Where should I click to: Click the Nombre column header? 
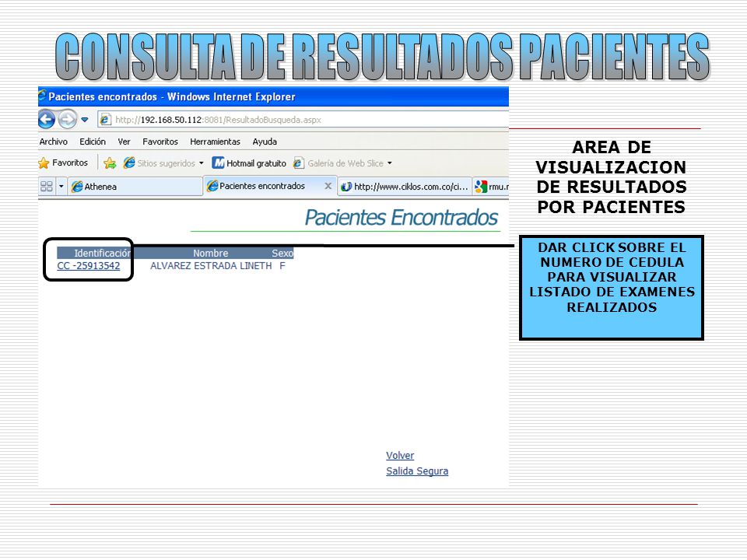[x=211, y=254]
